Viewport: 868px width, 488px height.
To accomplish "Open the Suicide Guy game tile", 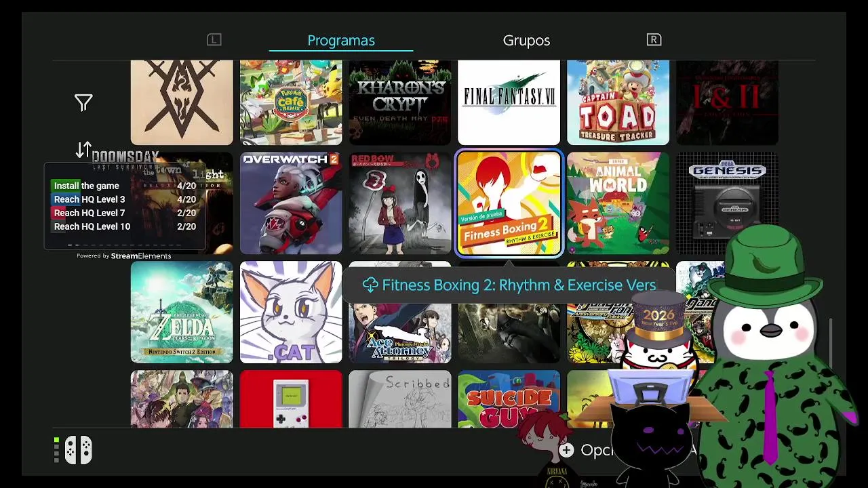I will point(509,399).
